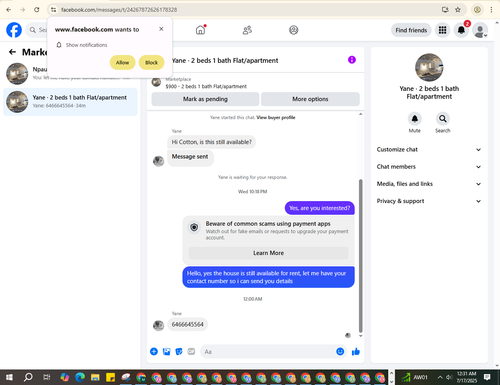Open conversation info purple icon
Viewport: 500px width, 385px height.
(x=352, y=60)
